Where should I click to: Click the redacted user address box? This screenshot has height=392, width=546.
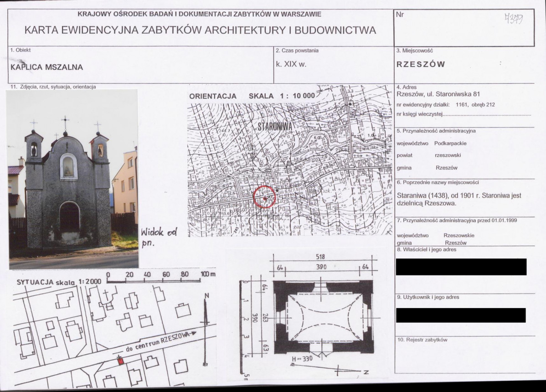[x=461, y=315]
